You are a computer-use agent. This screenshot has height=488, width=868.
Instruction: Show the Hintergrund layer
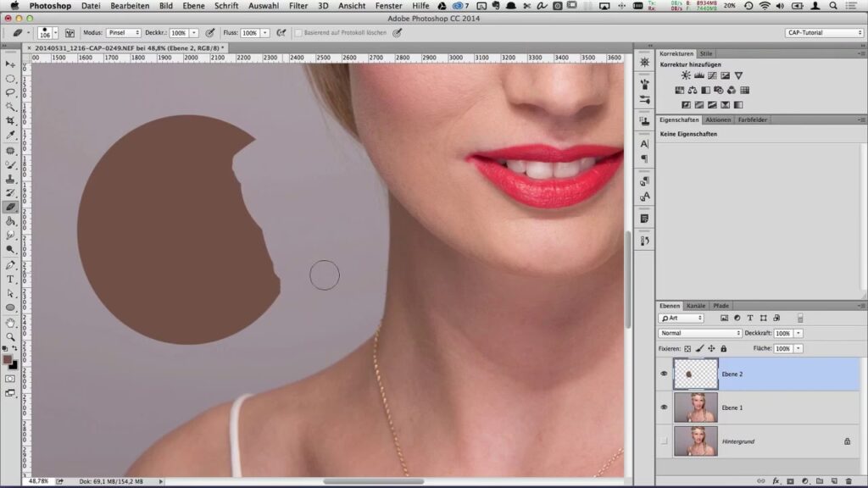coord(665,441)
